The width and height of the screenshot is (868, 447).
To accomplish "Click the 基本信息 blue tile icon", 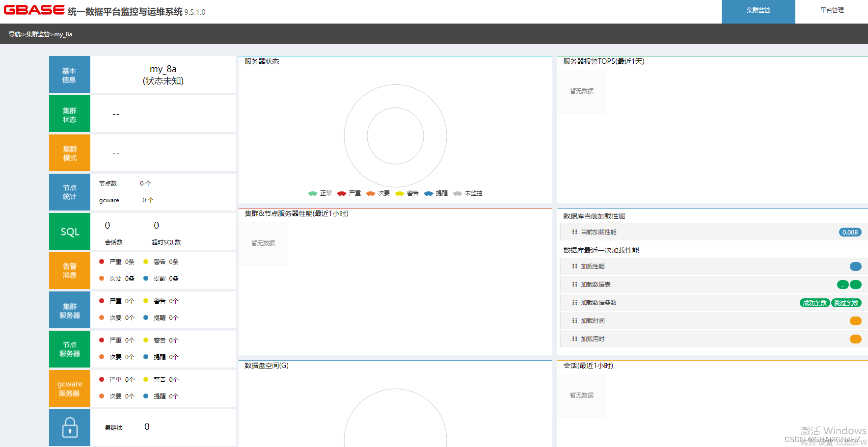I will coord(69,74).
